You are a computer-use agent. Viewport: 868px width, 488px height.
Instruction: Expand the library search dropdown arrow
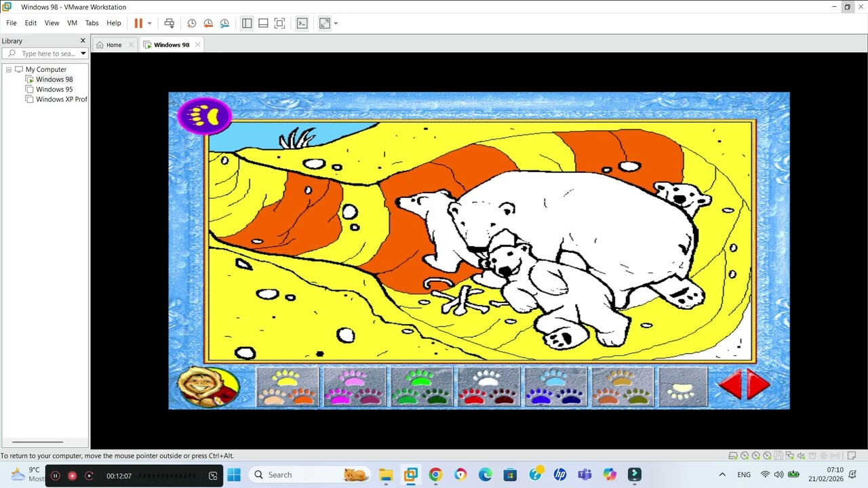click(83, 54)
